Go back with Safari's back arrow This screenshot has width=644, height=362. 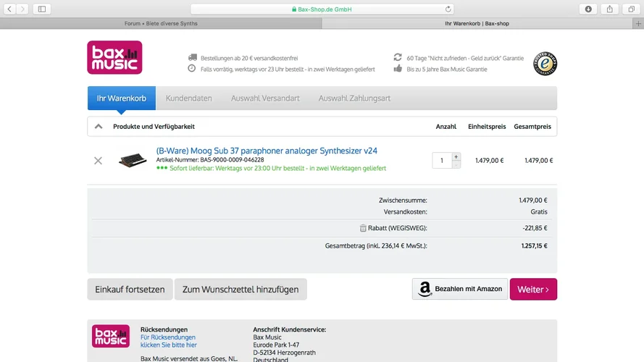point(9,9)
